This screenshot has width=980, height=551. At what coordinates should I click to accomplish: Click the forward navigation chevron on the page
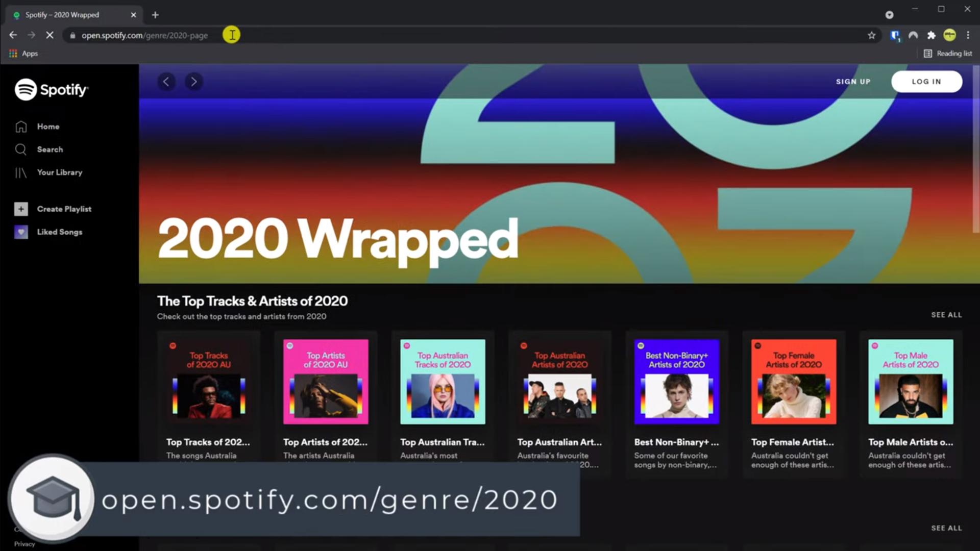[193, 81]
